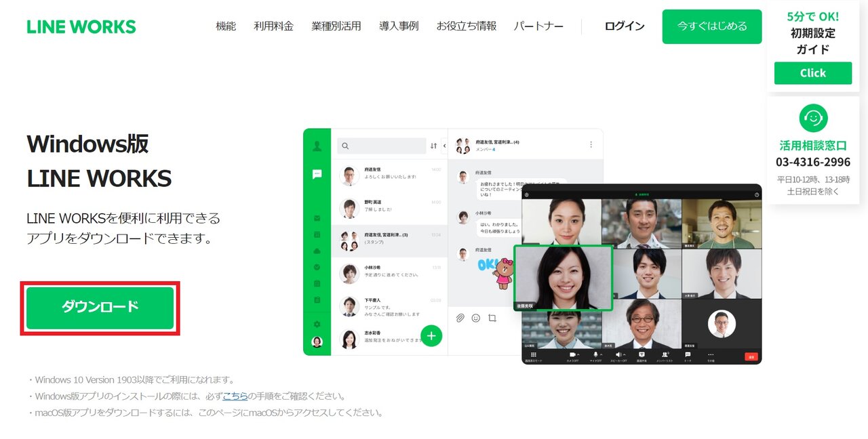
Task: Click the green plus button in app preview
Action: [x=431, y=335]
